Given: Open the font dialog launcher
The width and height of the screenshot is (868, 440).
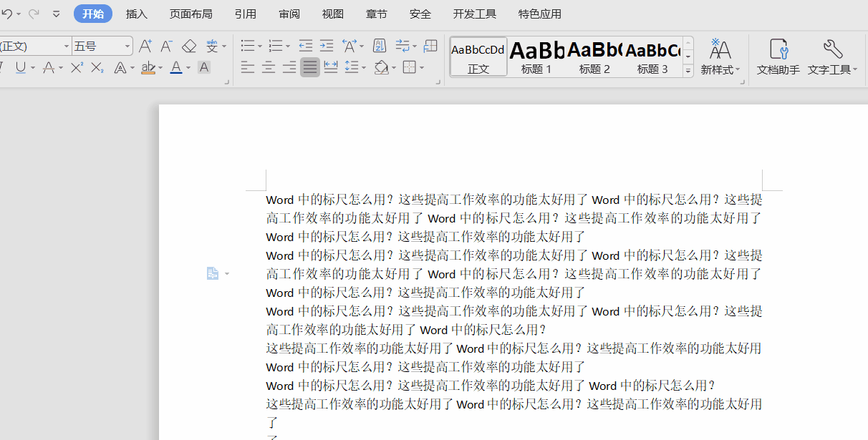Looking at the screenshot, I should [228, 82].
